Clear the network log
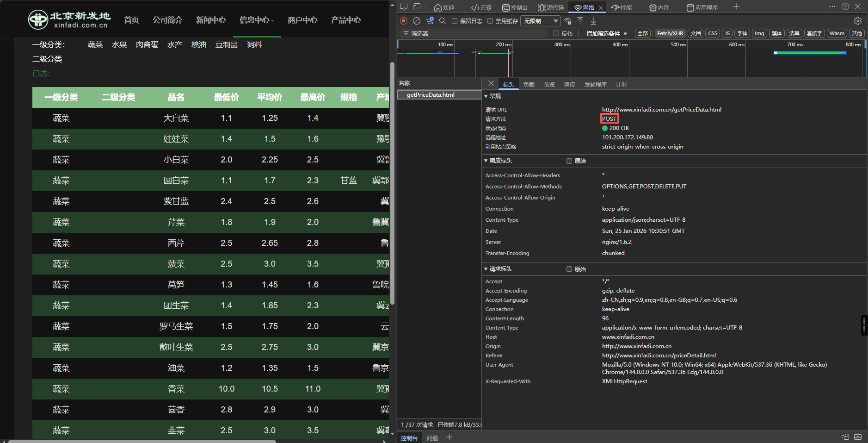This screenshot has width=868, height=443. [417, 21]
